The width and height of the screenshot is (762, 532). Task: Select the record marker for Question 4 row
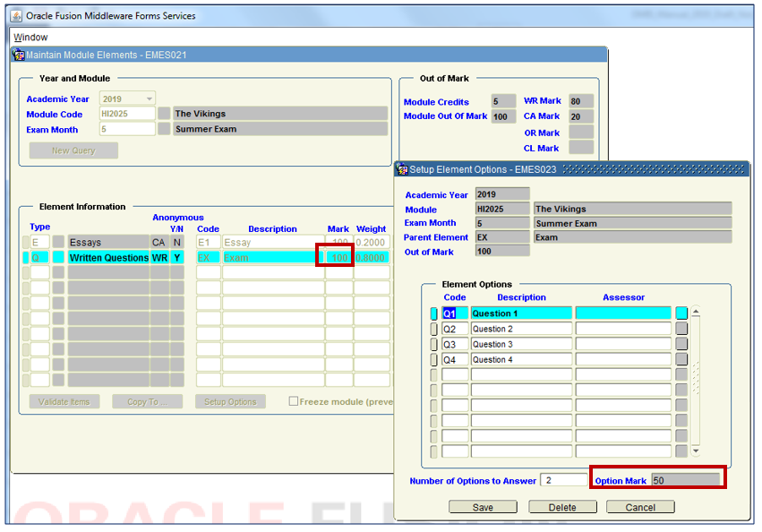434,360
